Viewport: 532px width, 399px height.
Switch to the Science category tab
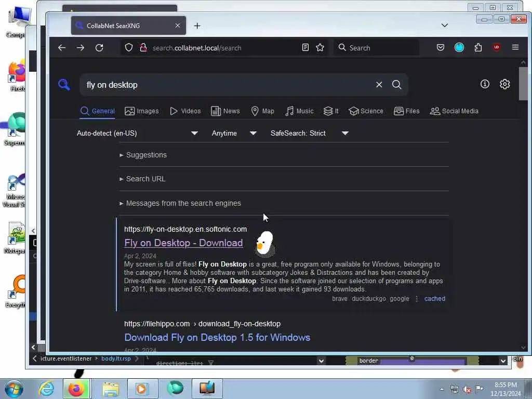pos(366,111)
